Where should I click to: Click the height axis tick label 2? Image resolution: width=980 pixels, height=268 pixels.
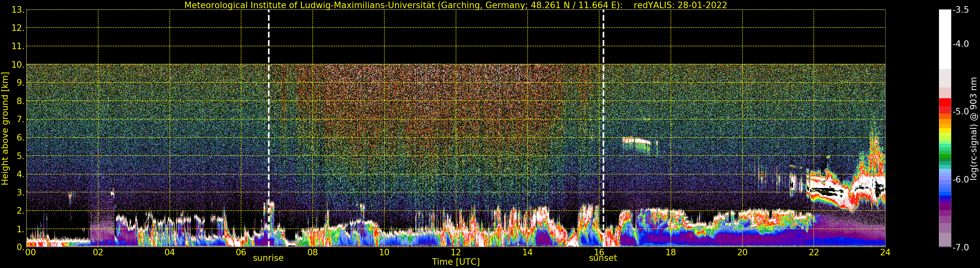pyautogui.click(x=21, y=211)
